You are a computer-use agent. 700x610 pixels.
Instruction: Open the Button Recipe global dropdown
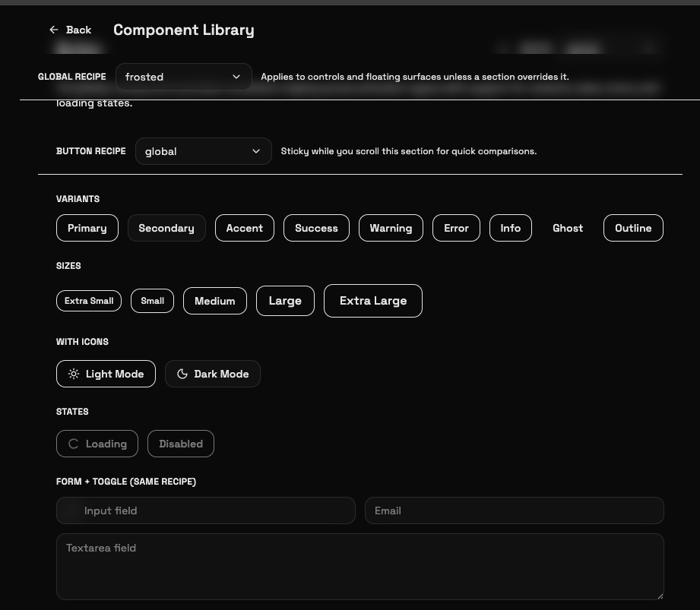click(x=203, y=151)
